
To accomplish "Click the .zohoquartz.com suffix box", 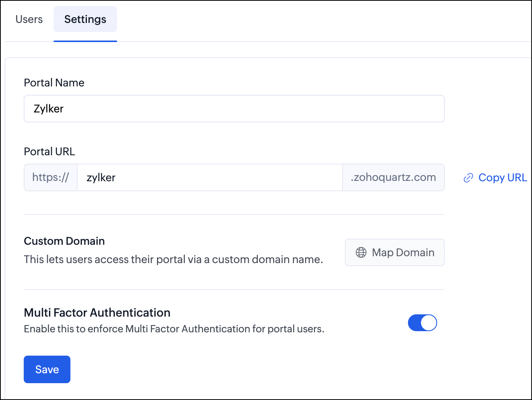I will 393,177.
